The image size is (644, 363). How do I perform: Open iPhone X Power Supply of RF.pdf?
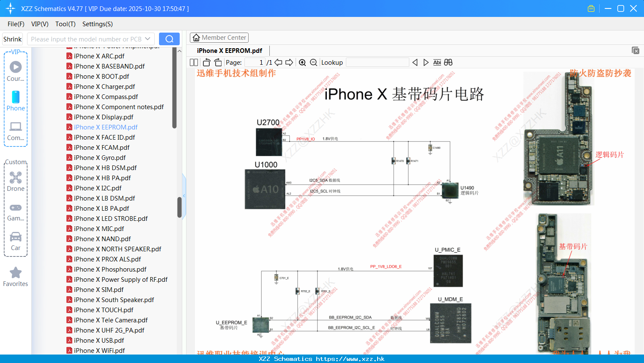[x=121, y=279]
